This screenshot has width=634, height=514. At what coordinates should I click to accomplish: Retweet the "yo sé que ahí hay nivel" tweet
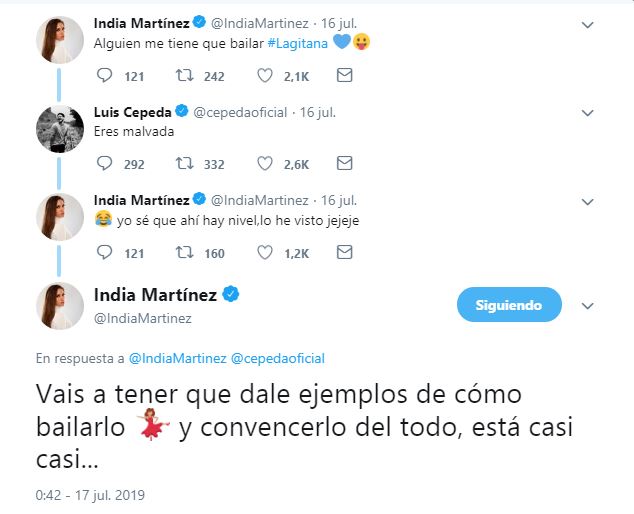pyautogui.click(x=185, y=253)
